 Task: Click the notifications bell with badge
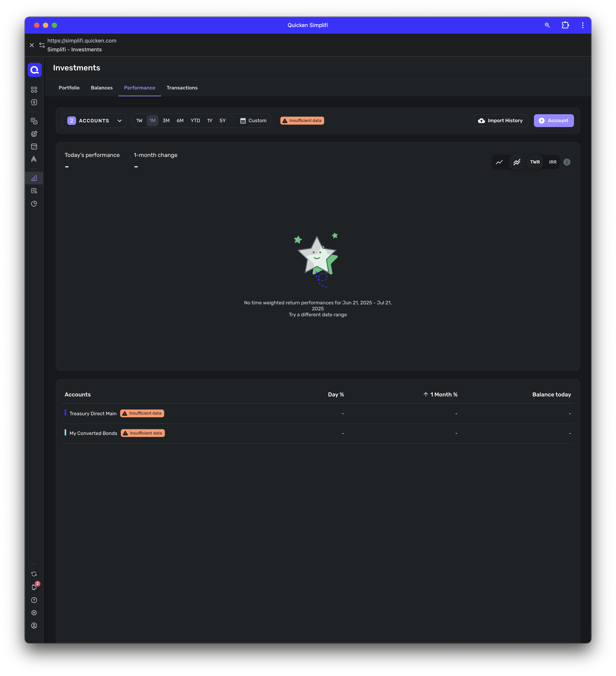34,587
